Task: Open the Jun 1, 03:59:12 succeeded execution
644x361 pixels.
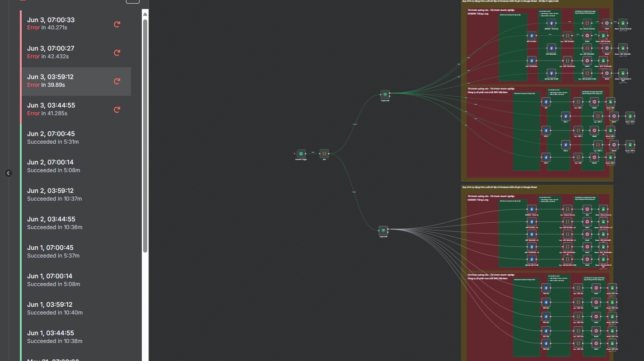Action: (76, 309)
